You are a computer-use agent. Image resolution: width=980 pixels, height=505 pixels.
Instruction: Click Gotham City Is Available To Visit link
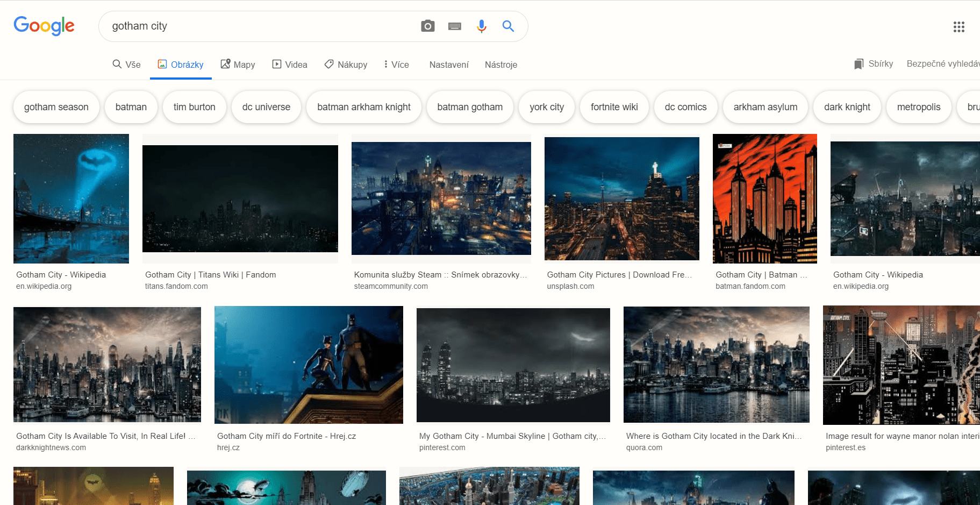pos(105,436)
